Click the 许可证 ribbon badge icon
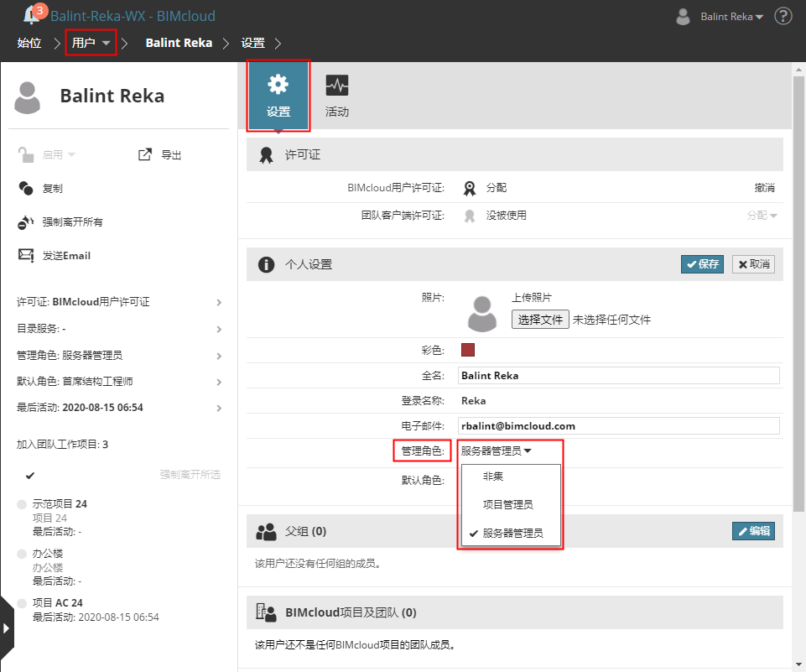This screenshot has height=672, width=806. click(266, 154)
